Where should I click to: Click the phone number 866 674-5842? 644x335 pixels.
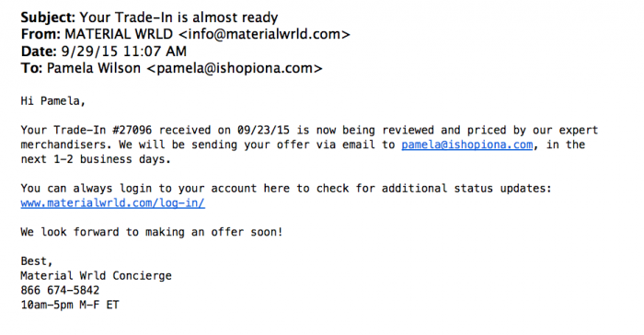pos(60,290)
